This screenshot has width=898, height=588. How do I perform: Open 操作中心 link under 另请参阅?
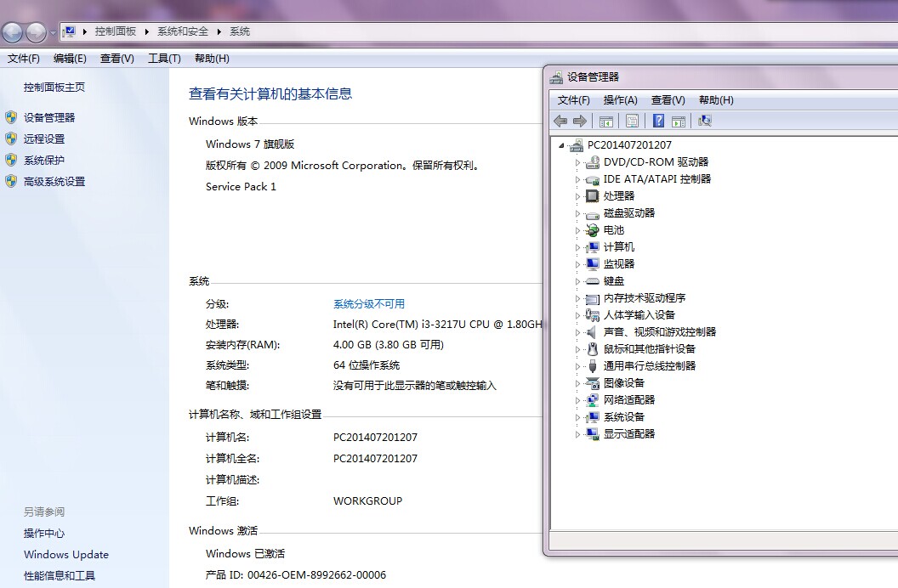click(44, 533)
